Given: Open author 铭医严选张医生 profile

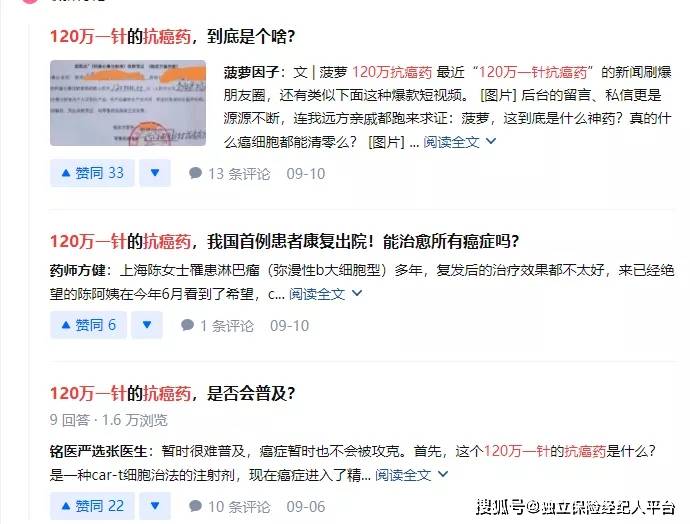Looking at the screenshot, I should point(98,451).
